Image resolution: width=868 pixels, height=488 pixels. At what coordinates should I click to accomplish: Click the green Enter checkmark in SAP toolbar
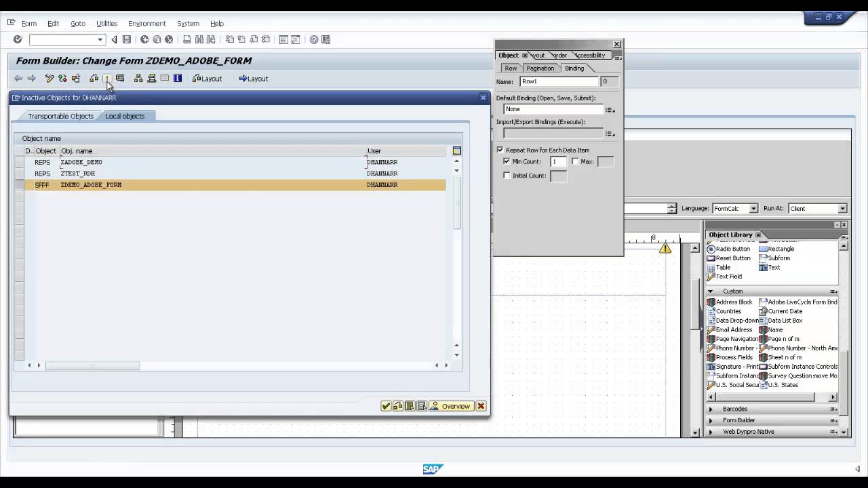tap(18, 39)
